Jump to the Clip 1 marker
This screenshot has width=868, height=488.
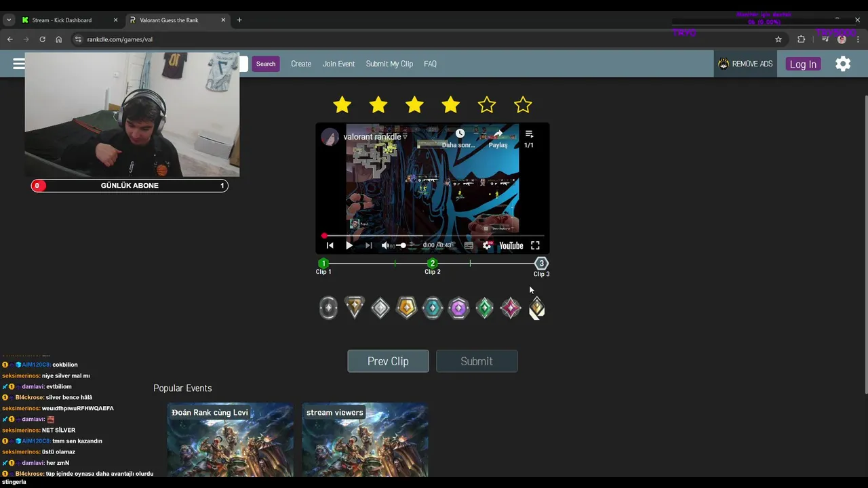tap(323, 264)
